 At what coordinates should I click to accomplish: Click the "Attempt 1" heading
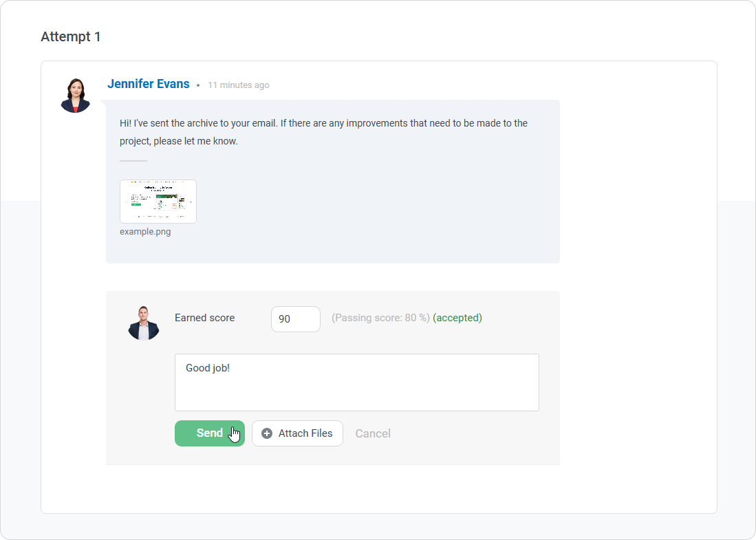coord(71,36)
